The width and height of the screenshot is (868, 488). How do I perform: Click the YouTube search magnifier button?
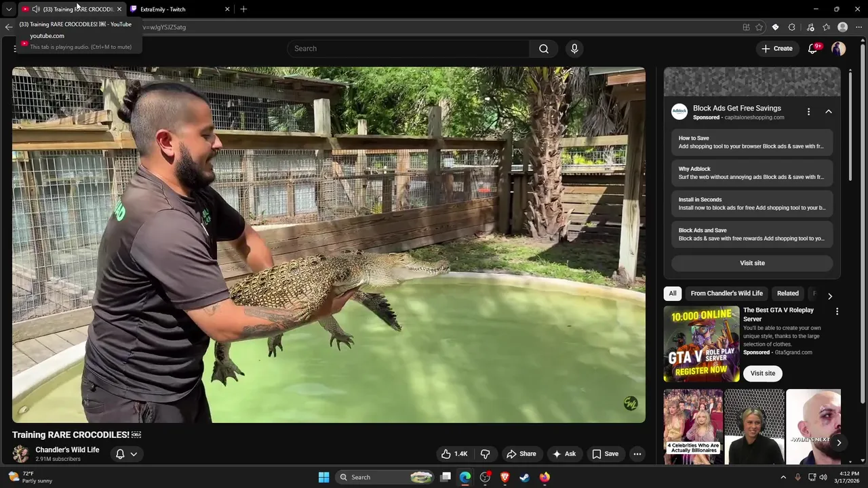pyautogui.click(x=544, y=48)
